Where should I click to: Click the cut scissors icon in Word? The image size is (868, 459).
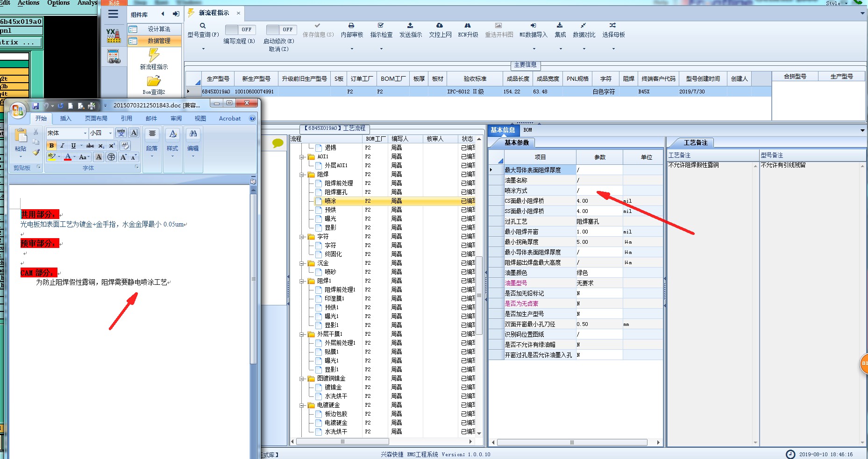click(x=36, y=132)
